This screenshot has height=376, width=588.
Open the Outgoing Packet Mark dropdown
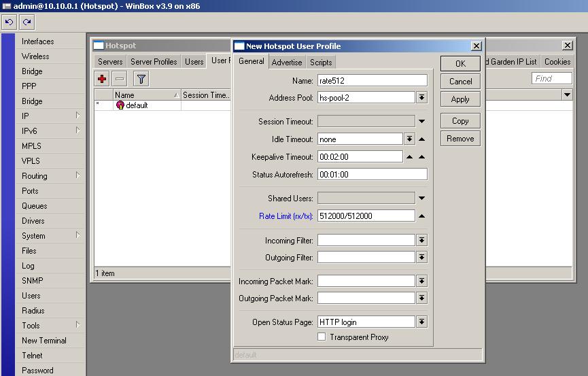(421, 298)
